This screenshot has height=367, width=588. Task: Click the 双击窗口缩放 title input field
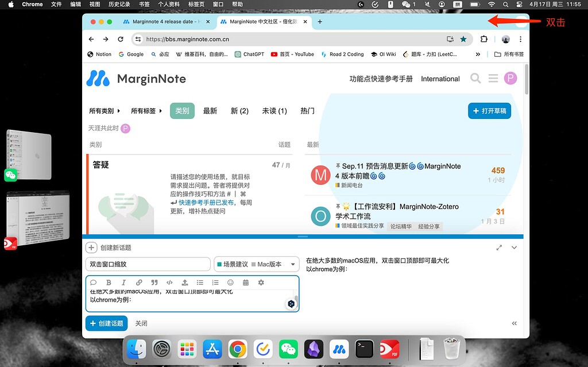point(147,264)
